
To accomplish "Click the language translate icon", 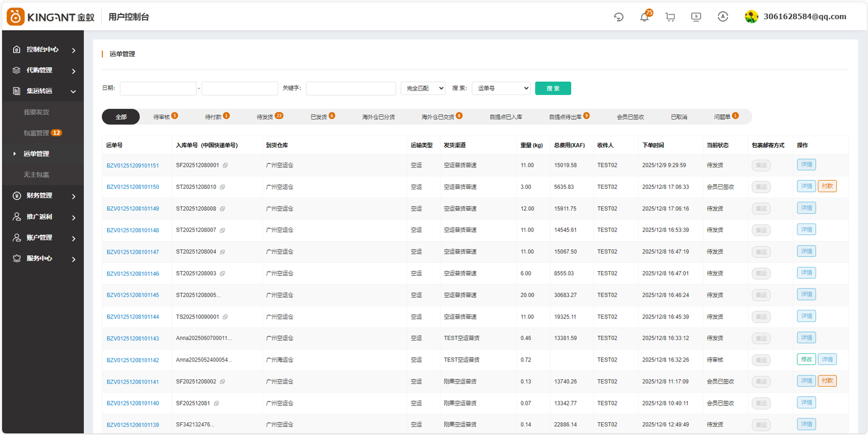I will 722,17.
